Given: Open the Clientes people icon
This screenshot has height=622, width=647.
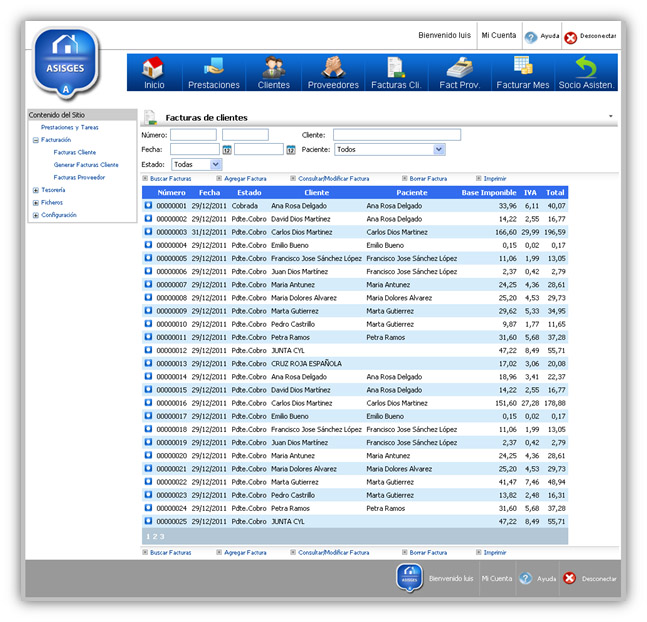Looking at the screenshot, I should pos(273,68).
